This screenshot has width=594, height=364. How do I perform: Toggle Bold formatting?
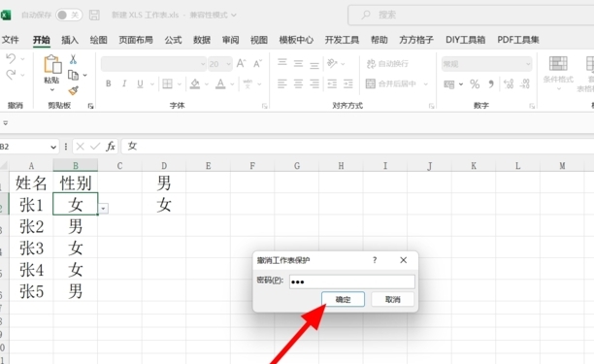pos(109,83)
